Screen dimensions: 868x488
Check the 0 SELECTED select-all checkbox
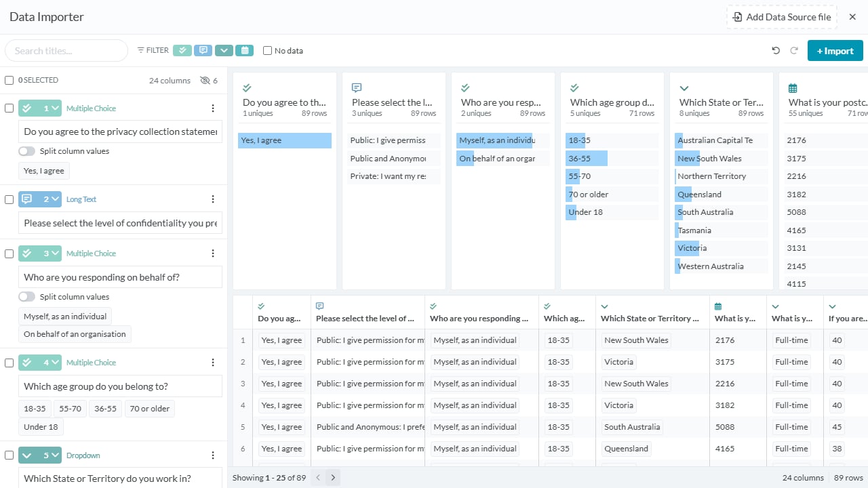click(9, 80)
